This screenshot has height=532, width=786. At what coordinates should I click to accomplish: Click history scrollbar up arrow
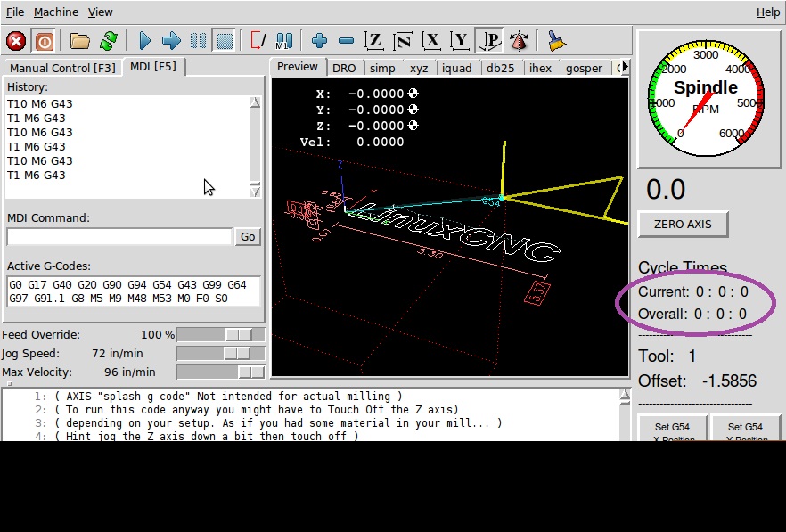tap(255, 102)
